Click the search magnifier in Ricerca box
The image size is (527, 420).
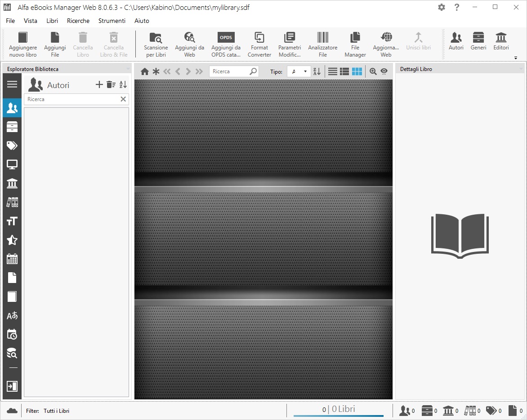(253, 71)
